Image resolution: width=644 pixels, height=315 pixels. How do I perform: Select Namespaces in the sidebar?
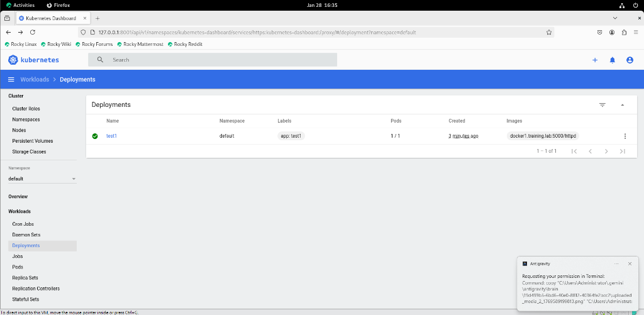[26, 119]
